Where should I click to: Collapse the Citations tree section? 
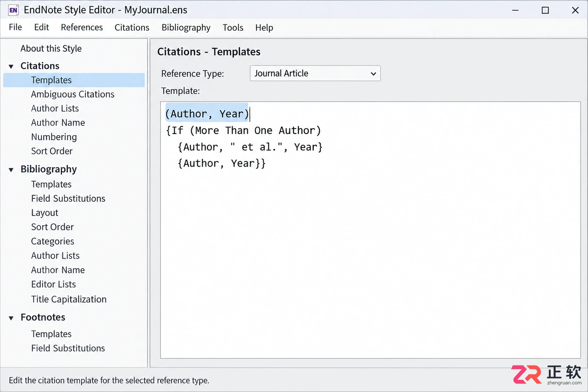pos(11,66)
